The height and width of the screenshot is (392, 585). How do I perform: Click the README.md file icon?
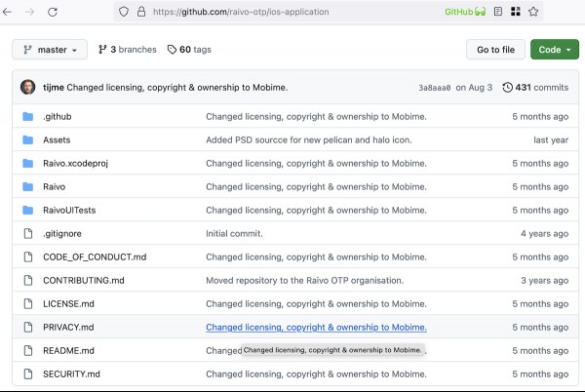28,351
